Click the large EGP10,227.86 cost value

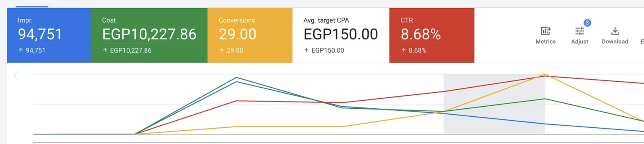[149, 34]
